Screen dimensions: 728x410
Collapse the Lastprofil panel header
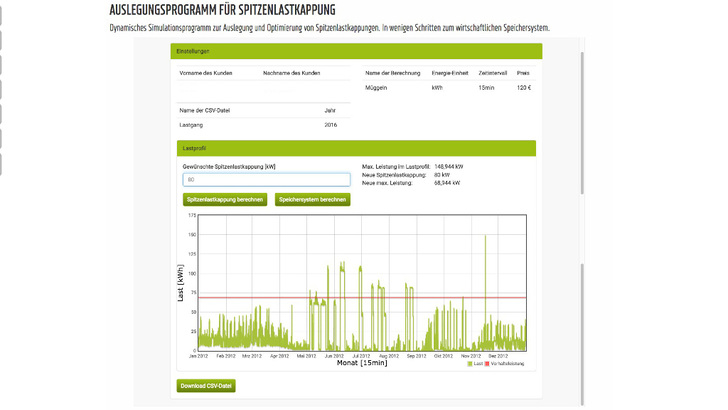coord(358,148)
